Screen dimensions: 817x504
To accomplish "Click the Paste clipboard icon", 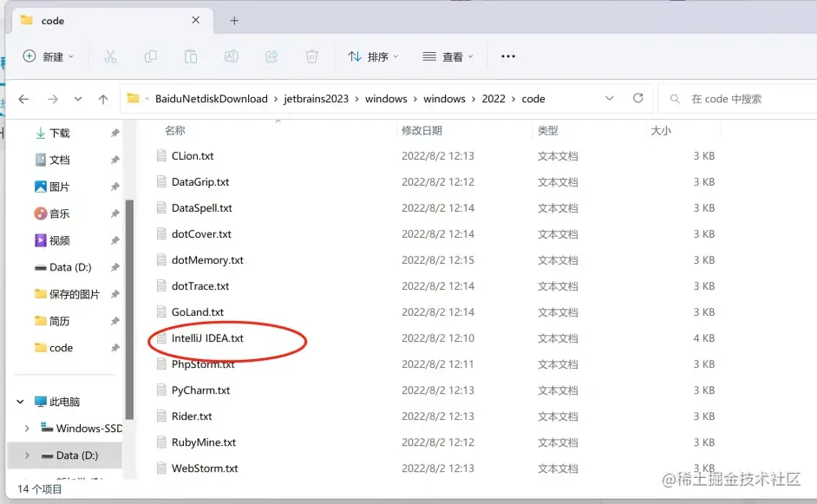I will click(x=191, y=56).
